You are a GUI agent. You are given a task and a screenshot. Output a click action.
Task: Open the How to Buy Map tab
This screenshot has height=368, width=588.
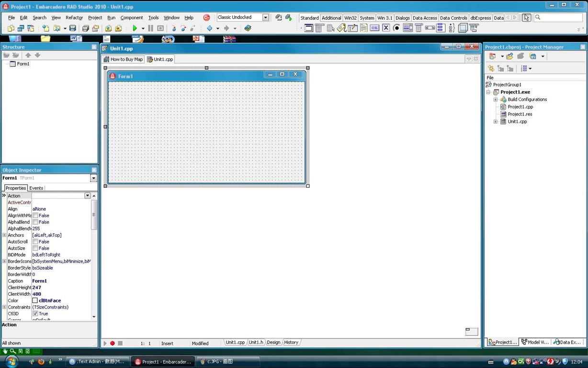pyautogui.click(x=124, y=59)
